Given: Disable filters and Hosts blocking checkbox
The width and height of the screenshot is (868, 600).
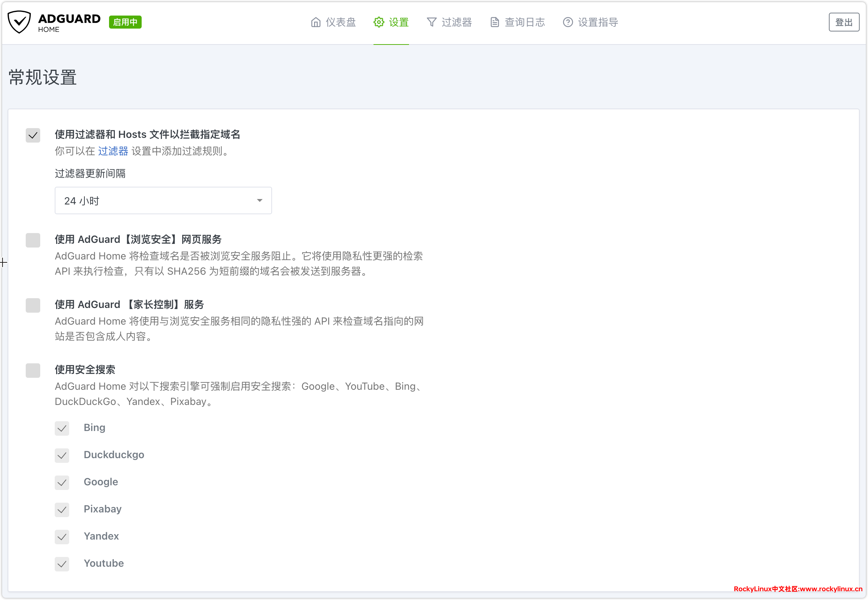Looking at the screenshot, I should [x=33, y=135].
